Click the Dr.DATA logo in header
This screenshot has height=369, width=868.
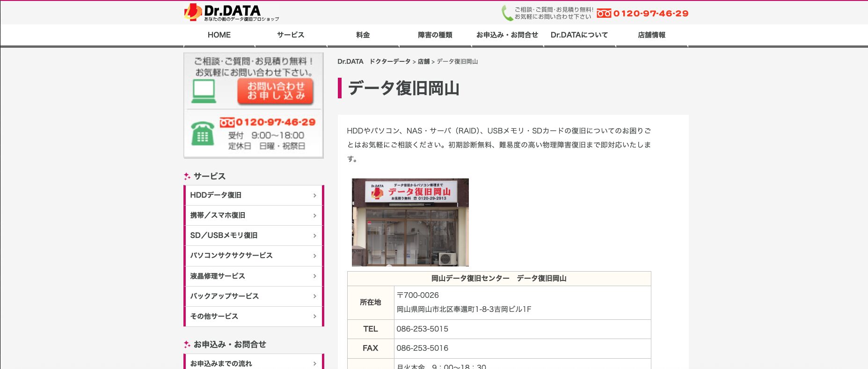coord(232,13)
